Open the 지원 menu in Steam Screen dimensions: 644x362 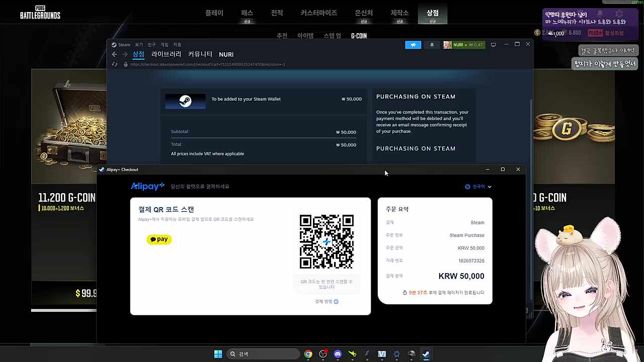pos(177,45)
